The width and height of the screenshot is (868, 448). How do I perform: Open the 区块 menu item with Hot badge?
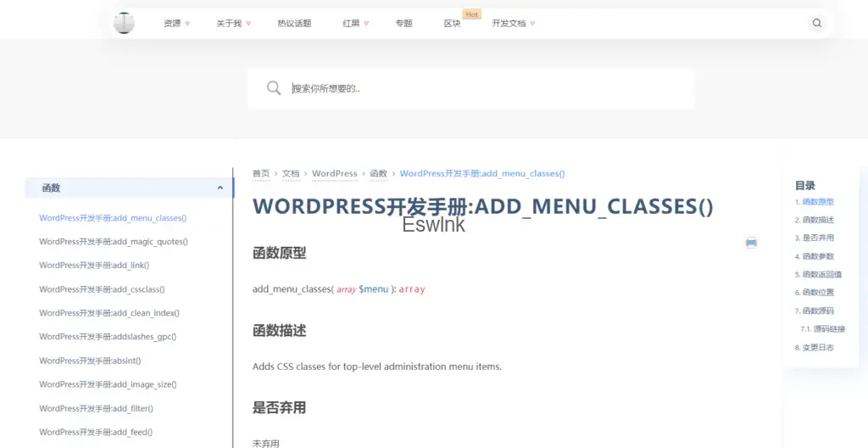click(x=453, y=24)
